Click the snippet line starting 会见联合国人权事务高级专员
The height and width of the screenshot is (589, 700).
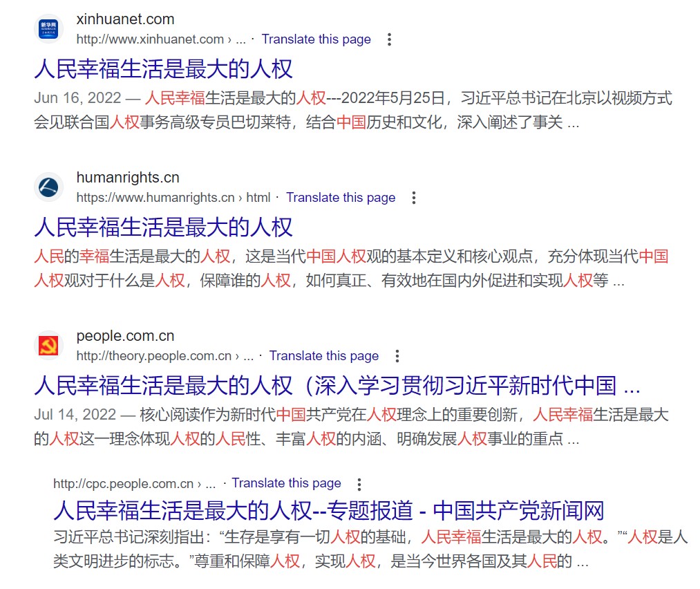coord(307,122)
